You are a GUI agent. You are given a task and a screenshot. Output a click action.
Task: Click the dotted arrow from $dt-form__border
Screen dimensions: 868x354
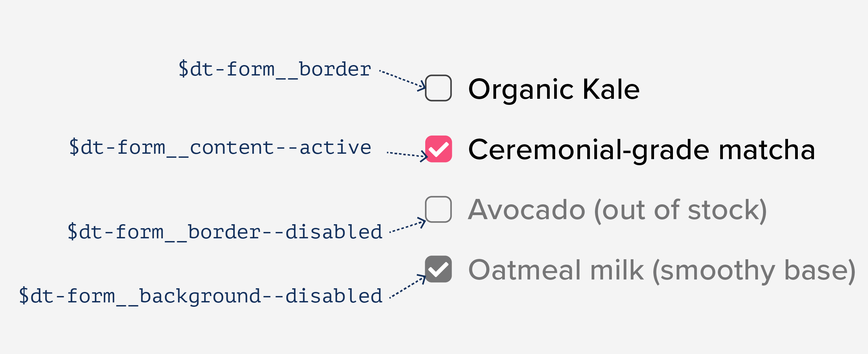point(402,80)
